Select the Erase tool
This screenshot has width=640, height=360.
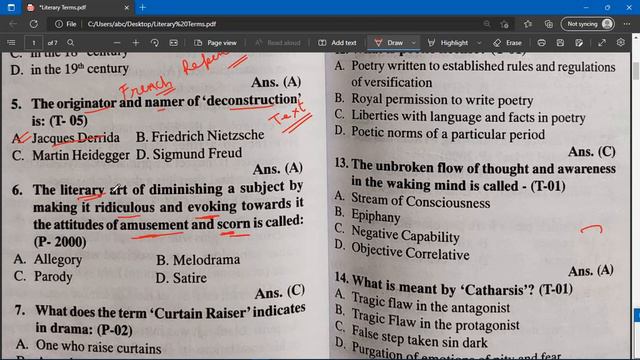(x=507, y=42)
